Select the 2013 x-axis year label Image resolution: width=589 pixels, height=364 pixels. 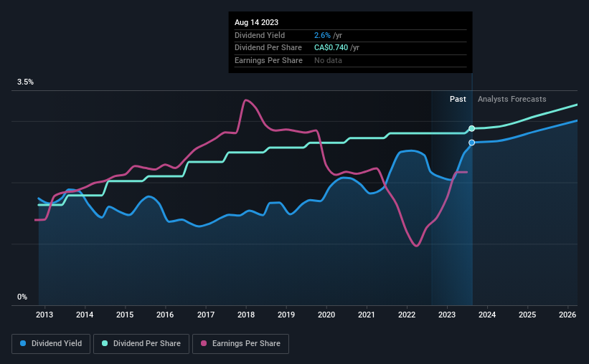click(44, 315)
